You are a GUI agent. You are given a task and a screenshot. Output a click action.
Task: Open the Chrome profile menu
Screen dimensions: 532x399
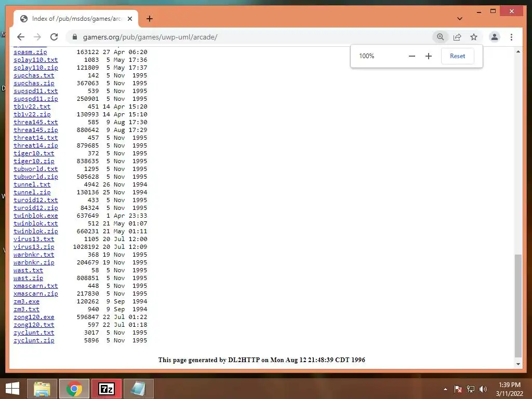pyautogui.click(x=495, y=37)
